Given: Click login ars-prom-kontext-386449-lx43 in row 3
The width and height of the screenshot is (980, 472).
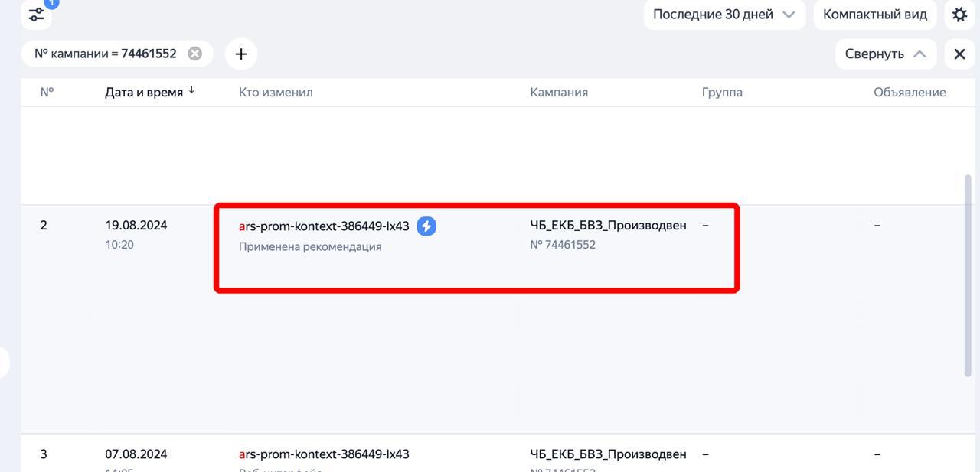Looking at the screenshot, I should (x=325, y=454).
